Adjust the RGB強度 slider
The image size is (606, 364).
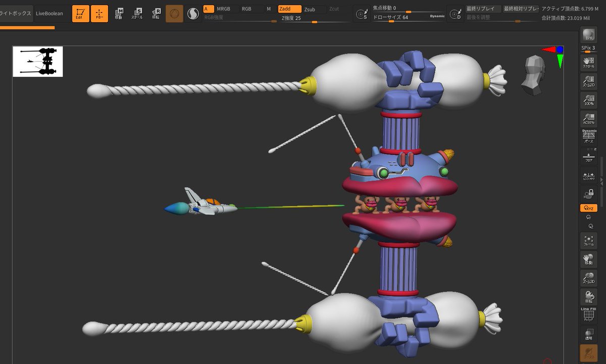(240, 18)
